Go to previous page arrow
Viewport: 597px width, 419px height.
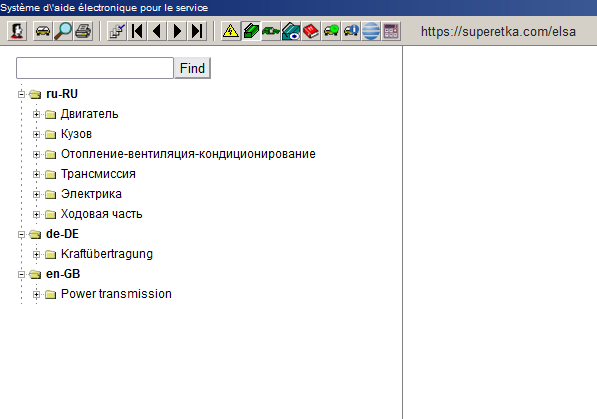(157, 31)
